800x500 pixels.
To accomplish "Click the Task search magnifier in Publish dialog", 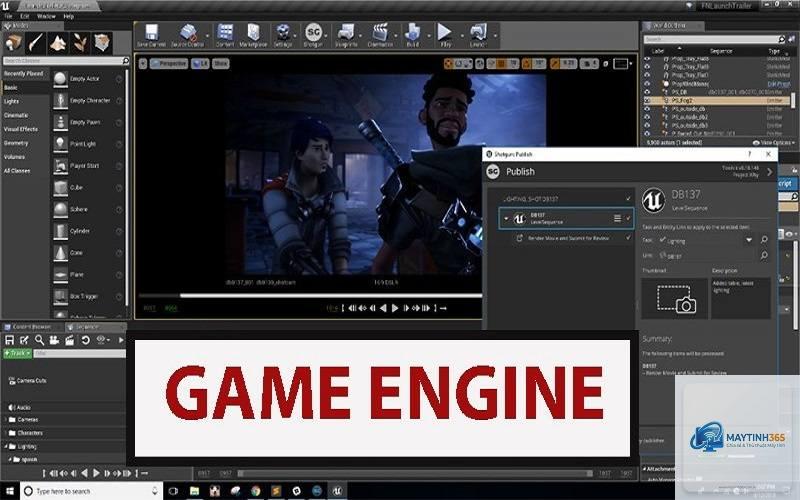I will pos(764,239).
